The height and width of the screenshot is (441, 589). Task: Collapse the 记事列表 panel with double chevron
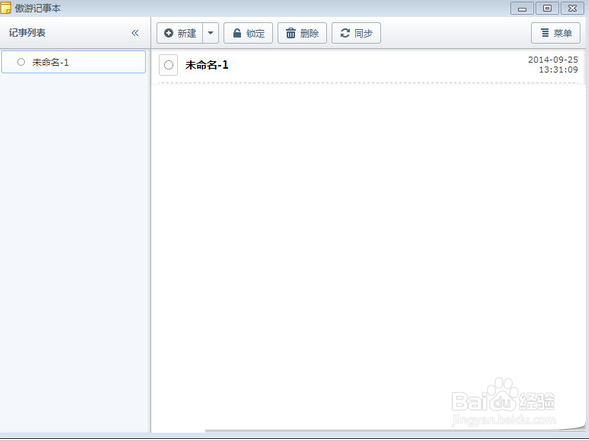pos(135,33)
